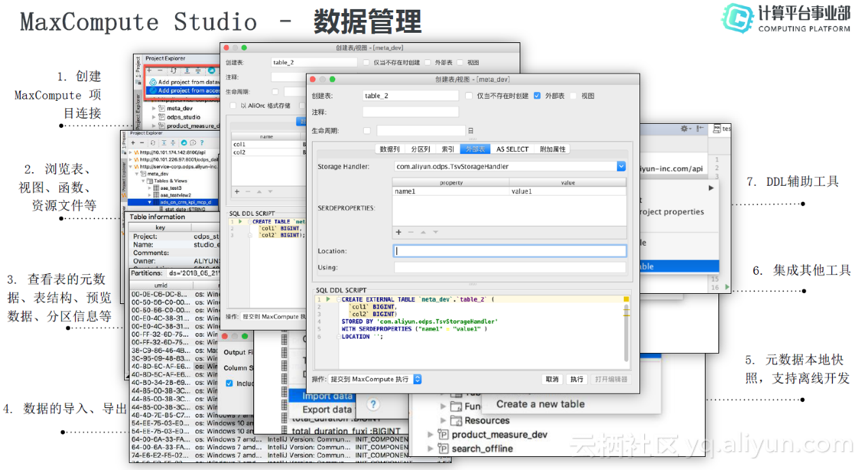
Task: Add a SERDEPROPERTIES row with plus icon in front dialog
Action: click(x=398, y=232)
